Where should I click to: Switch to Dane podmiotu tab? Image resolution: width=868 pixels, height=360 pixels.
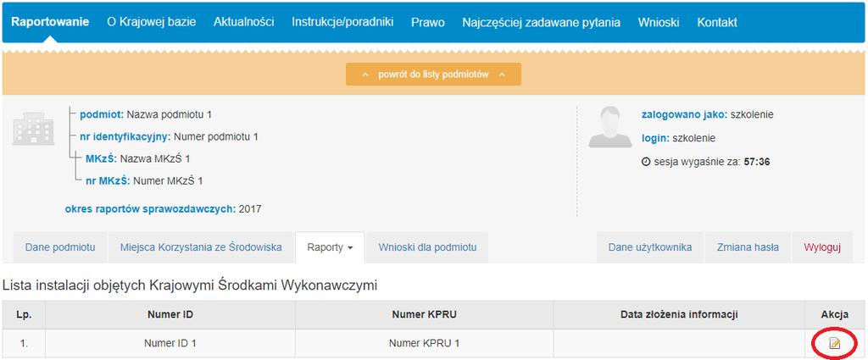pos(60,247)
